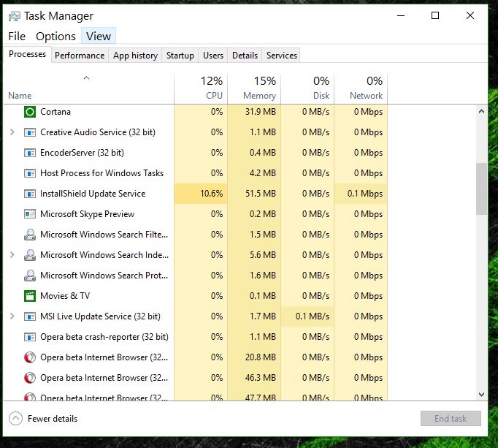Expand the Microsoft Windows Search Indexer group
The image size is (498, 448).
pos(12,255)
